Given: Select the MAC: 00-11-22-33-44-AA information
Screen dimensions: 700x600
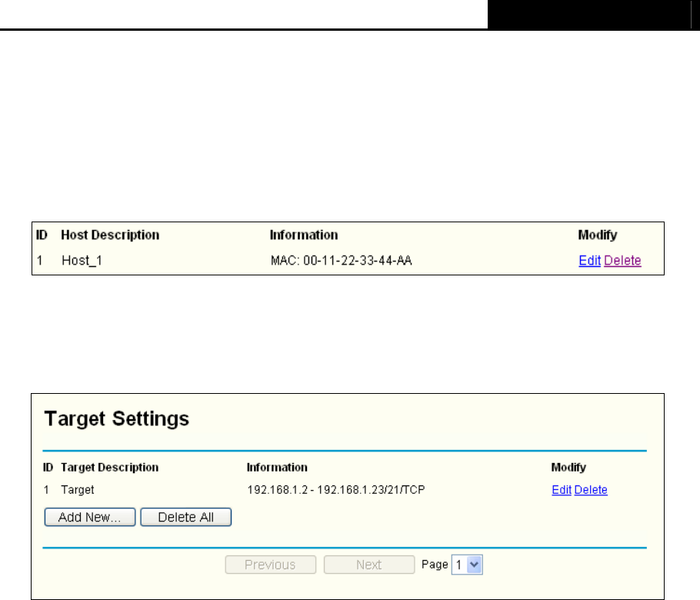Looking at the screenshot, I should (x=341, y=260).
